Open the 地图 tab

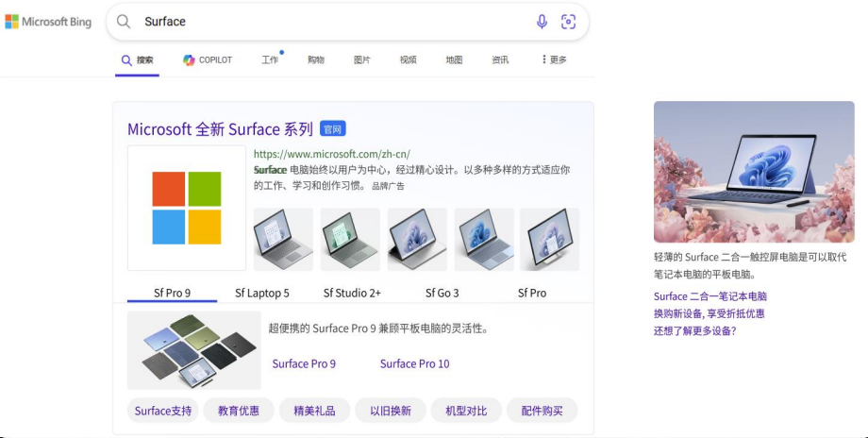click(x=454, y=59)
